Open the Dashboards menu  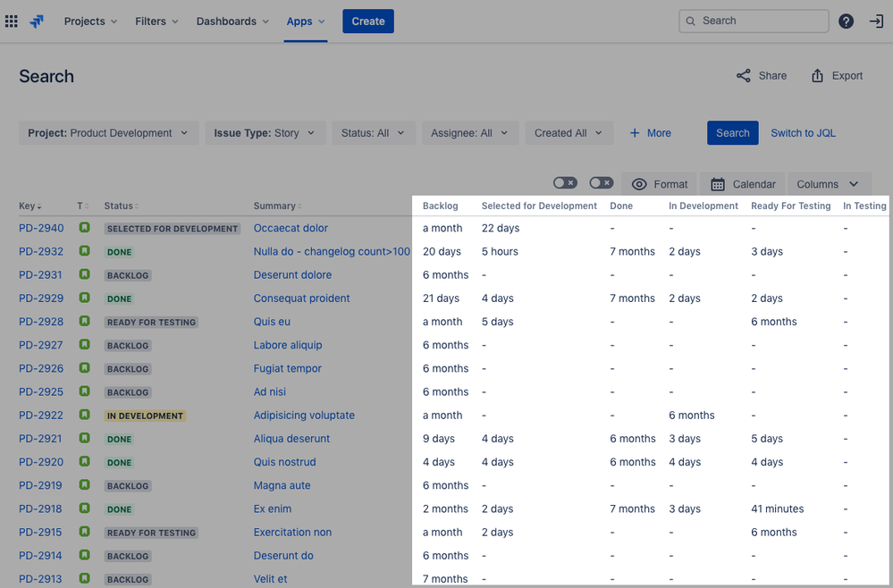[x=232, y=21]
